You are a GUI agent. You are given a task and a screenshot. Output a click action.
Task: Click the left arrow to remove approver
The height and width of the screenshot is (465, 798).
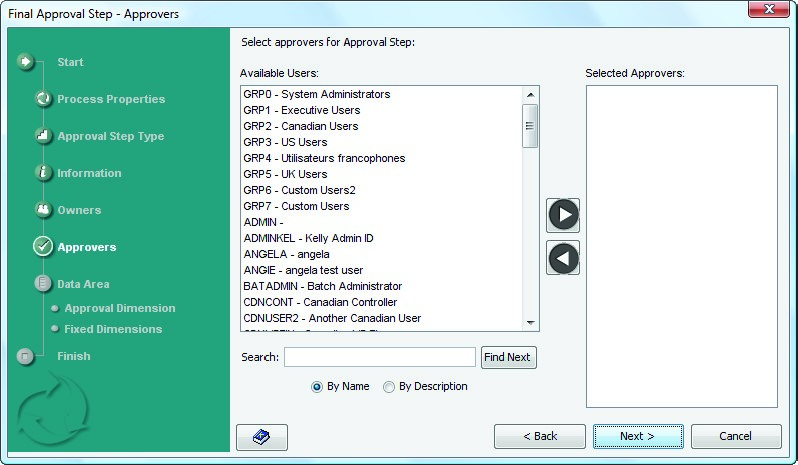coord(563,258)
